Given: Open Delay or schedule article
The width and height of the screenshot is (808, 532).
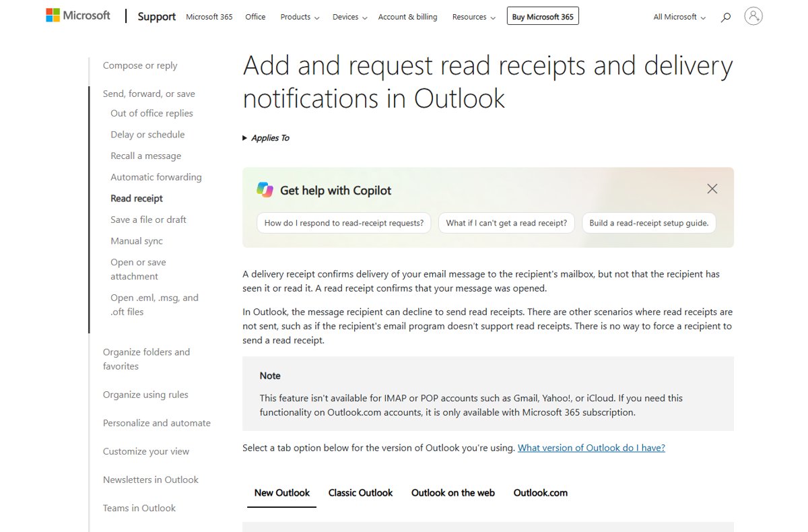Looking at the screenshot, I should pyautogui.click(x=147, y=135).
